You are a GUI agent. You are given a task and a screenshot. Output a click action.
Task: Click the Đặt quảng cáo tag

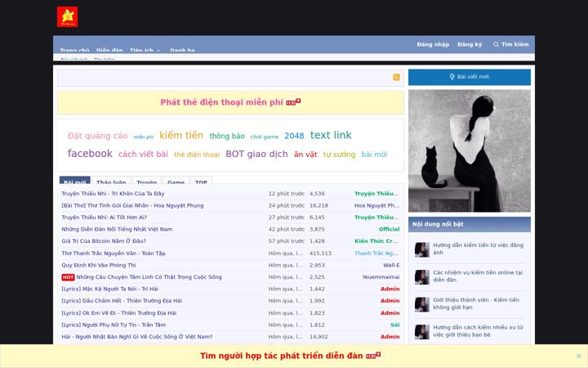(97, 136)
